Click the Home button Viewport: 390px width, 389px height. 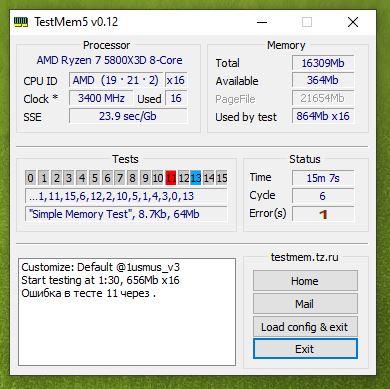(305, 281)
